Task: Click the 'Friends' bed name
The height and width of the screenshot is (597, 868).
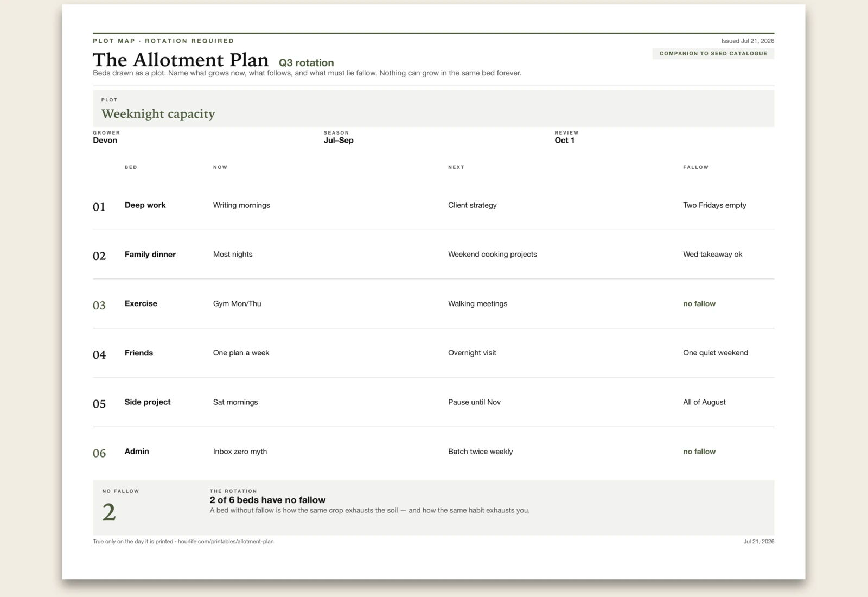Action: (x=138, y=353)
